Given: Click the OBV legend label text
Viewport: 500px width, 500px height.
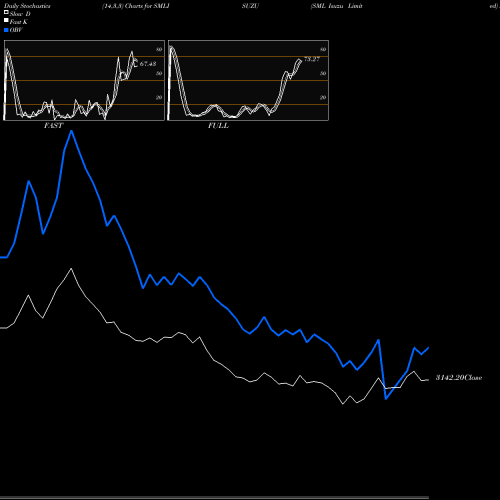Looking at the screenshot, I should (16, 30).
